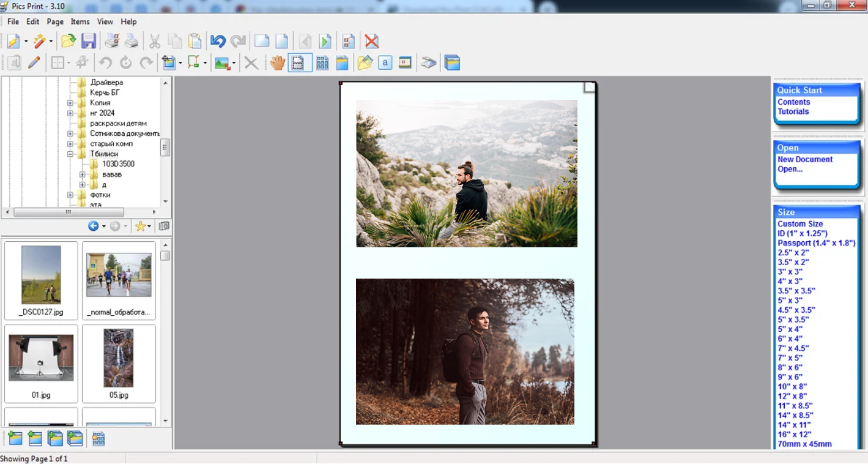Go to the next page with the green arrow
This screenshot has height=464, width=868.
pyautogui.click(x=325, y=42)
